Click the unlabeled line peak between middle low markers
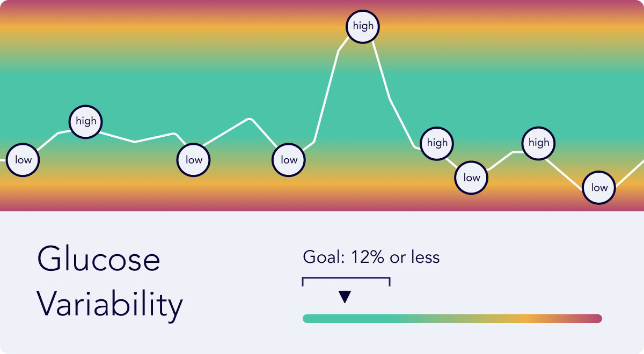The height and width of the screenshot is (354, 644). point(250,119)
